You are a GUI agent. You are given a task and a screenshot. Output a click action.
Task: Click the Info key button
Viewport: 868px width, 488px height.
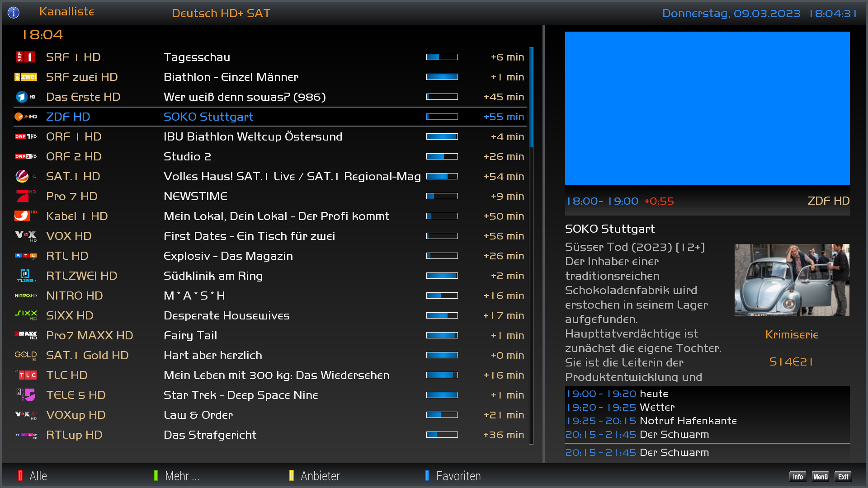pos(797,477)
